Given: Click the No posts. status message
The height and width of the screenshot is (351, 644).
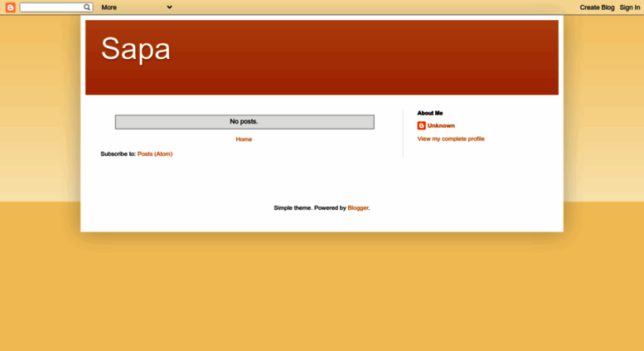Looking at the screenshot, I should coord(245,122).
